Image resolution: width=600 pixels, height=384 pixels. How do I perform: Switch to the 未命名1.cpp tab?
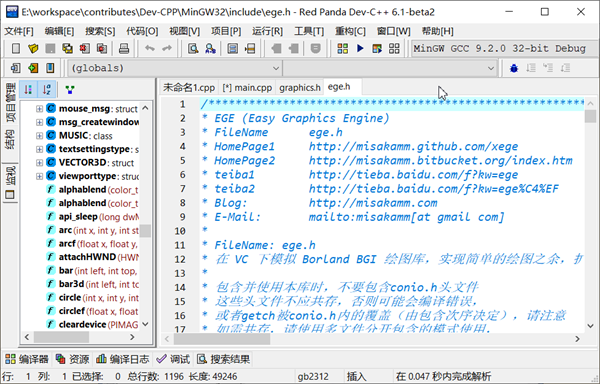click(189, 88)
